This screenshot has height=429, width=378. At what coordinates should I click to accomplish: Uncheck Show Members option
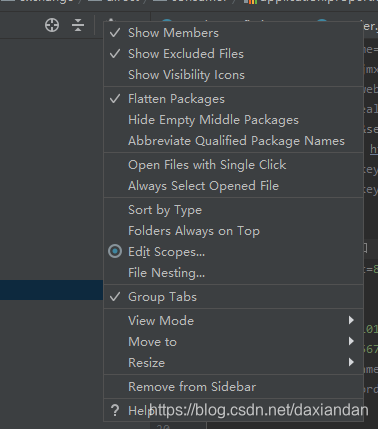click(x=233, y=33)
